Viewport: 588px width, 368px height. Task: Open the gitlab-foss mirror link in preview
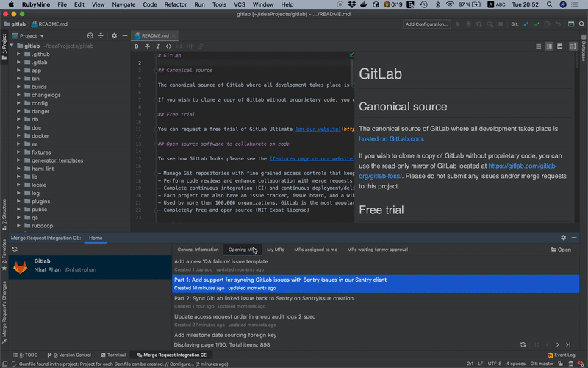(x=457, y=171)
